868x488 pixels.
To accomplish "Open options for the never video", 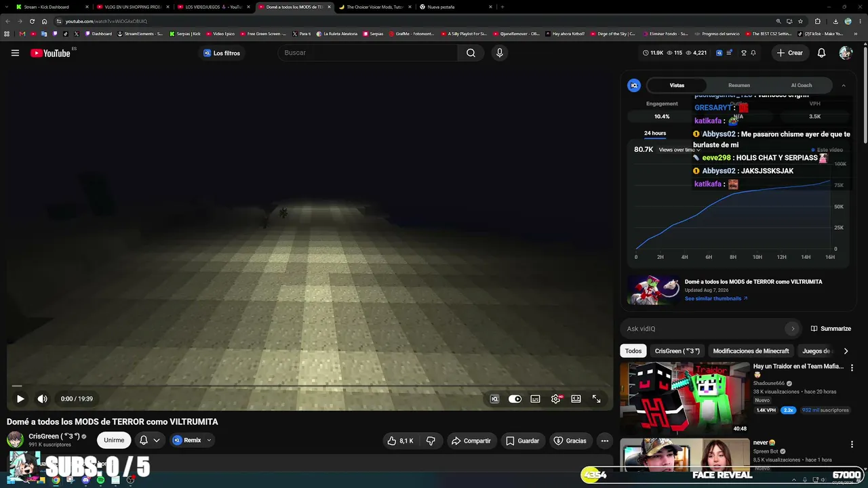I will tap(852, 444).
